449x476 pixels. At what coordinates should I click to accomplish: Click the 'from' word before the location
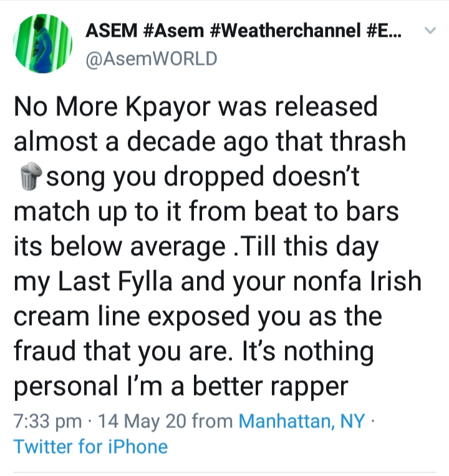point(213,421)
